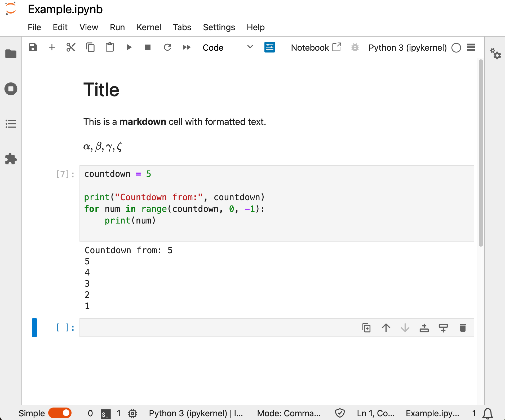Viewport: 505px width, 420px height.
Task: Open the Kernel menu
Action: click(x=149, y=27)
